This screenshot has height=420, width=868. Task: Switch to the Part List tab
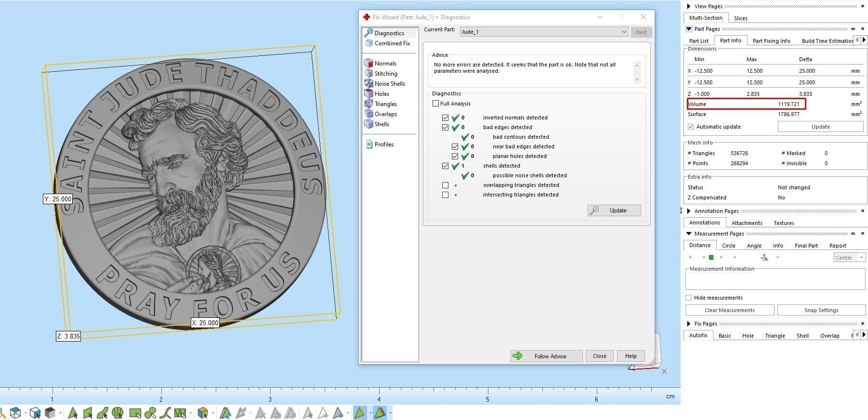point(698,41)
